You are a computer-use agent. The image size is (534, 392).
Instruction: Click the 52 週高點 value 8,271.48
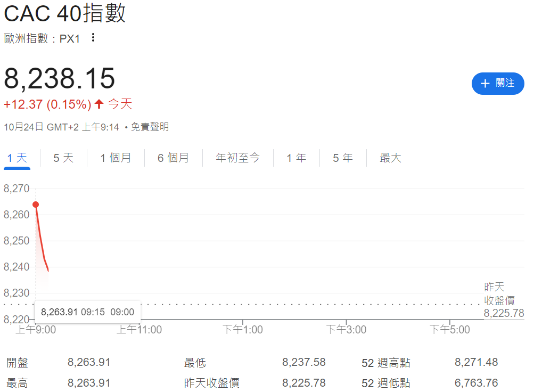coord(476,363)
